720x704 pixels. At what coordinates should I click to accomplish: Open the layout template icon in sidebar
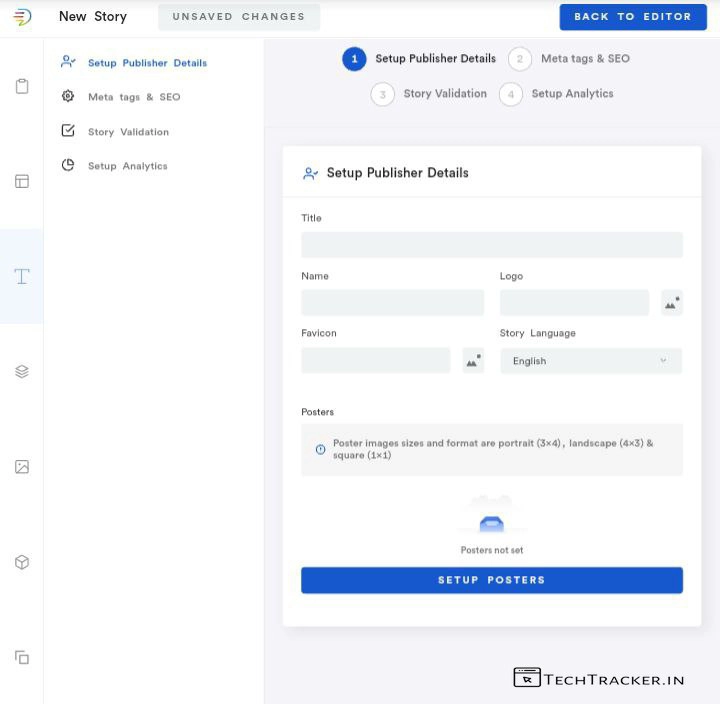pyautogui.click(x=22, y=181)
